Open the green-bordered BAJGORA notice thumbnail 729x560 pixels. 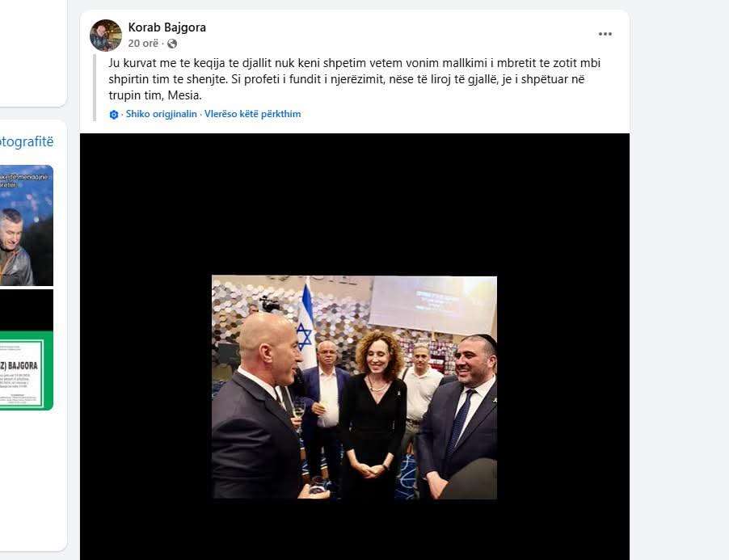click(x=27, y=370)
